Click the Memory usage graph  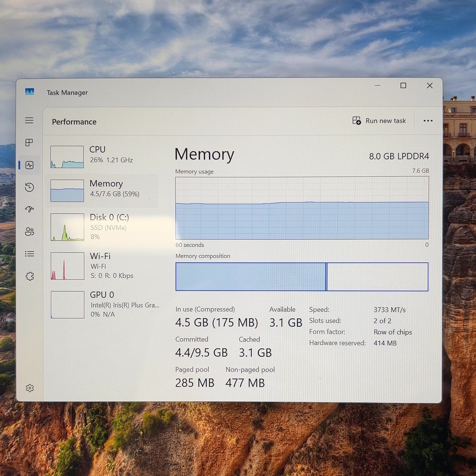pyautogui.click(x=302, y=208)
